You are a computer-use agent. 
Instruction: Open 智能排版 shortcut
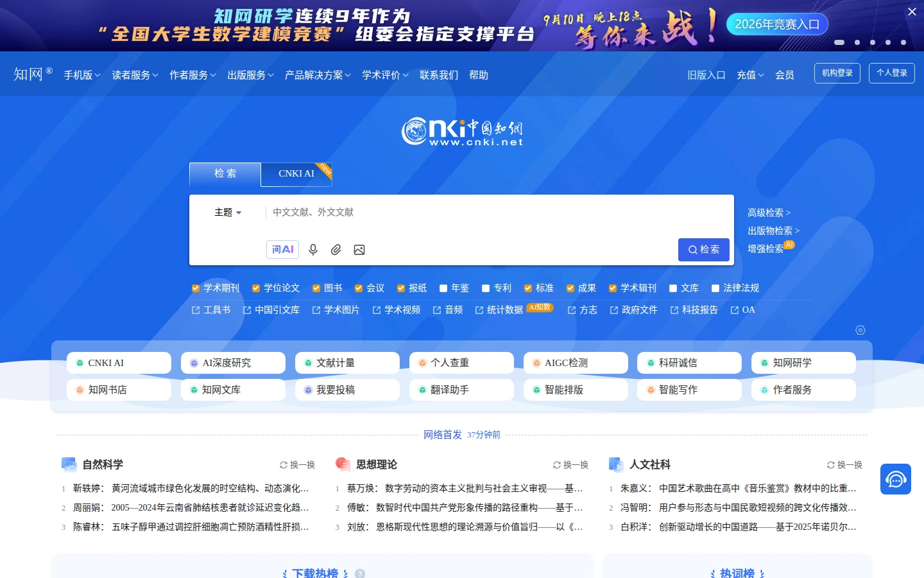click(x=576, y=390)
